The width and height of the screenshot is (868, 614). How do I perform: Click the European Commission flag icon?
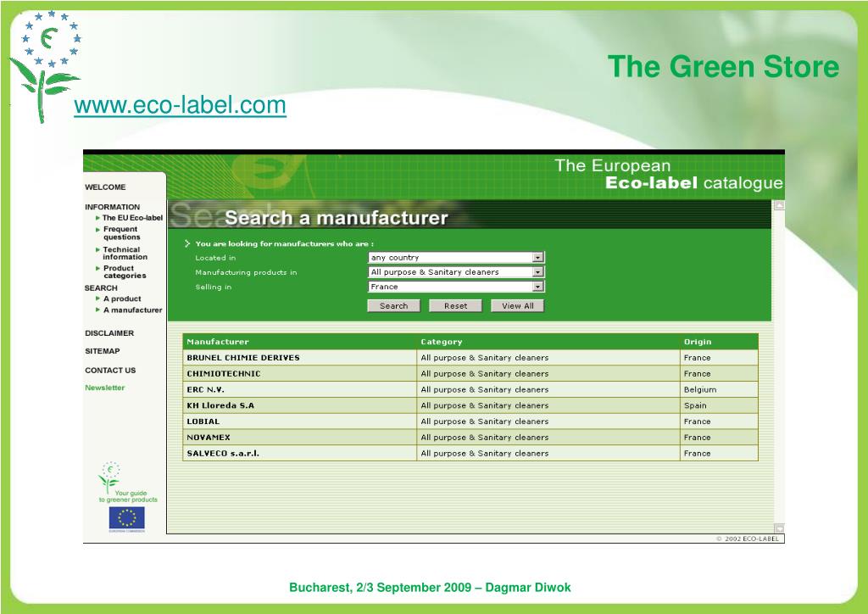pyautogui.click(x=127, y=519)
